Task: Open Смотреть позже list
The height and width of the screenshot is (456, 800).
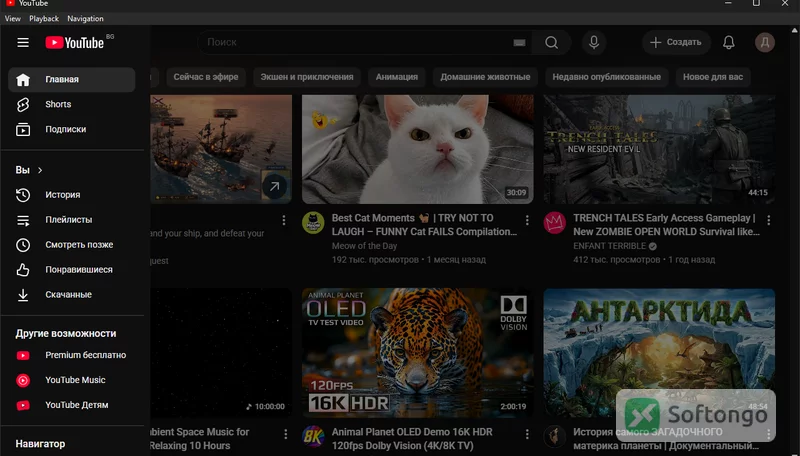Action: click(71, 245)
